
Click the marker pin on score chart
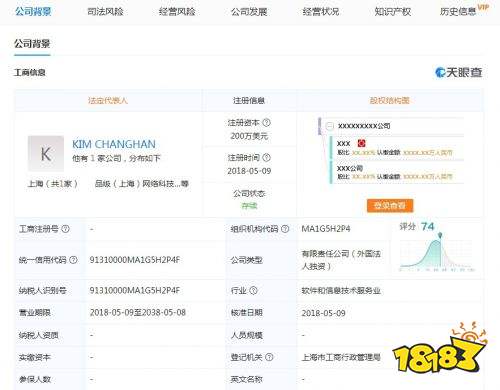440,236
